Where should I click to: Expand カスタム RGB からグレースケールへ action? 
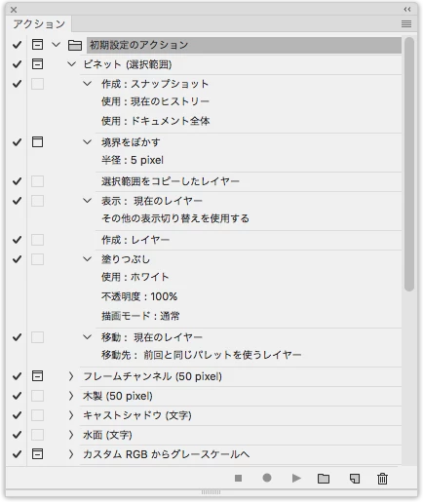pos(71,454)
